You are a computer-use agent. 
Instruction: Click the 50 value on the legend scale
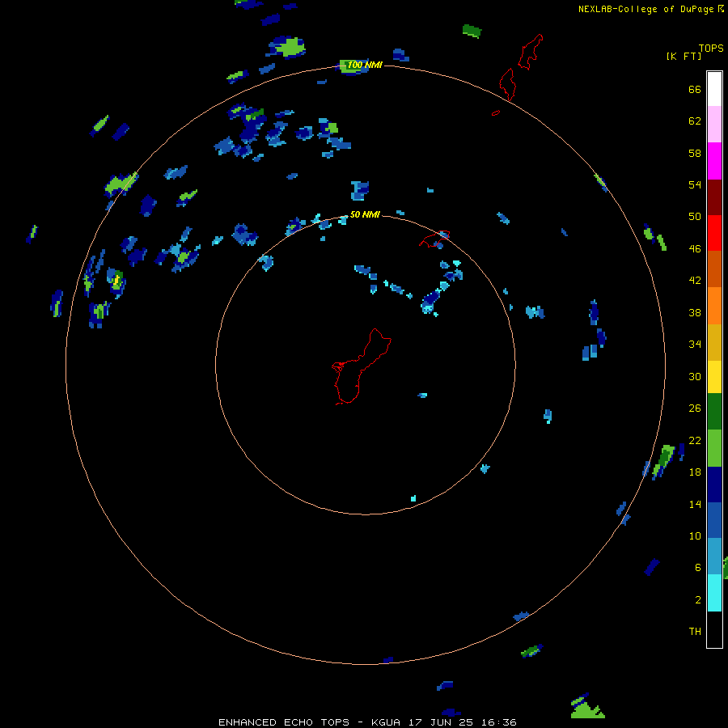click(x=695, y=217)
